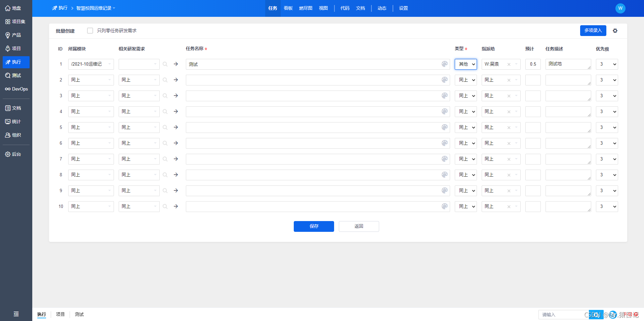644x321 pixels.
Task: Click the copy arrow icon in row 4
Action: click(x=176, y=111)
